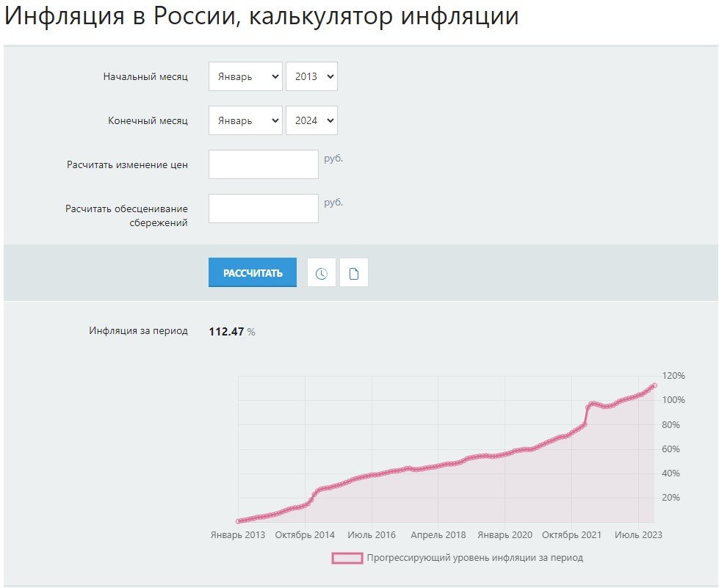Click the pink legend color box

(347, 558)
